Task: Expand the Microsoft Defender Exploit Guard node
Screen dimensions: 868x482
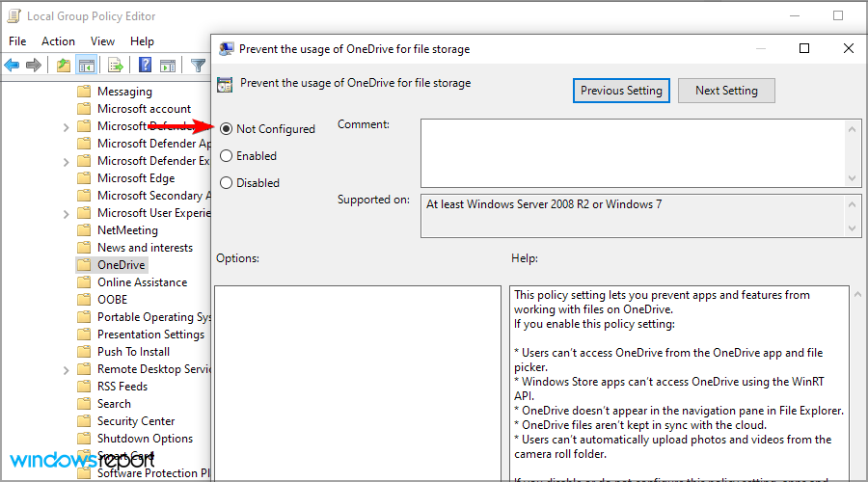Action: (x=66, y=162)
